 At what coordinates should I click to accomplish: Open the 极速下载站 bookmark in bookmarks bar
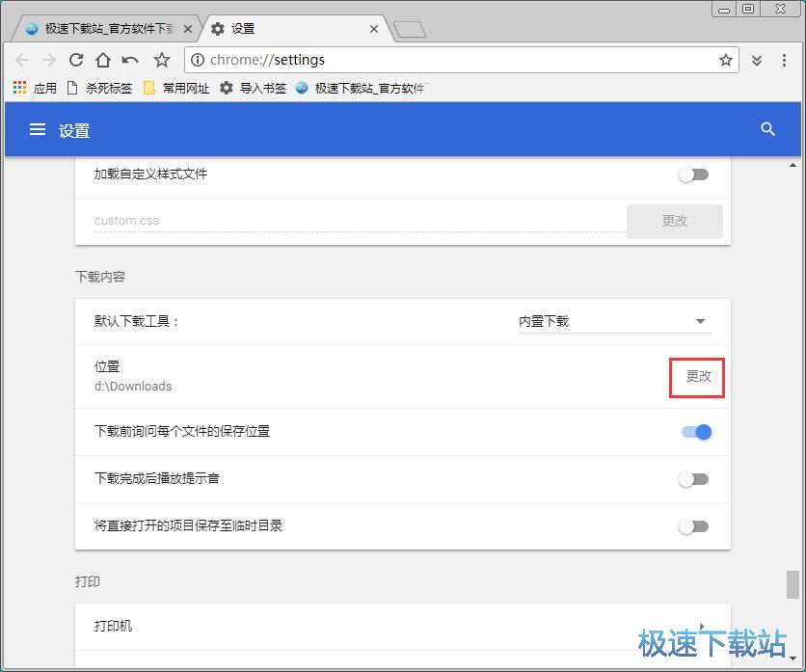[363, 89]
